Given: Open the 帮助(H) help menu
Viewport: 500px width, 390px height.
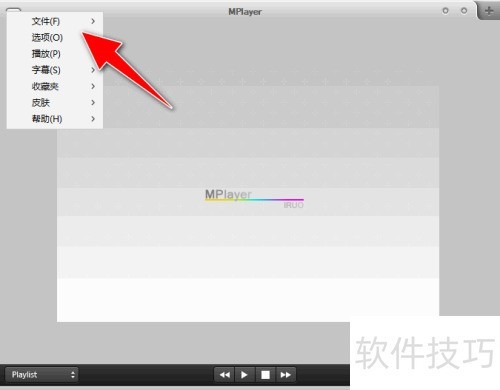Looking at the screenshot, I should (55, 119).
